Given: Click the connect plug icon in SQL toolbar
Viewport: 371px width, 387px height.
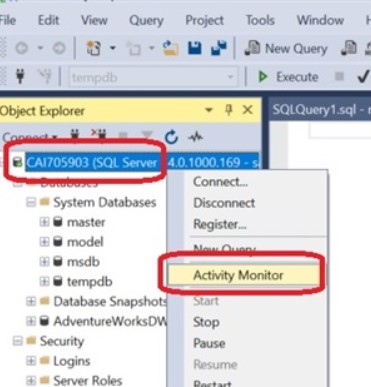Looking at the screenshot, I should pos(20,77).
